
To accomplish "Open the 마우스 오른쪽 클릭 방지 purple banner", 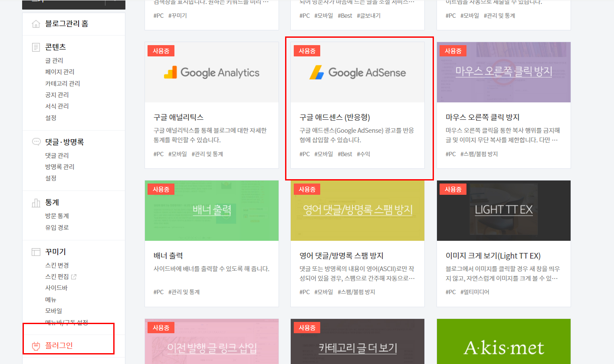I will point(504,72).
